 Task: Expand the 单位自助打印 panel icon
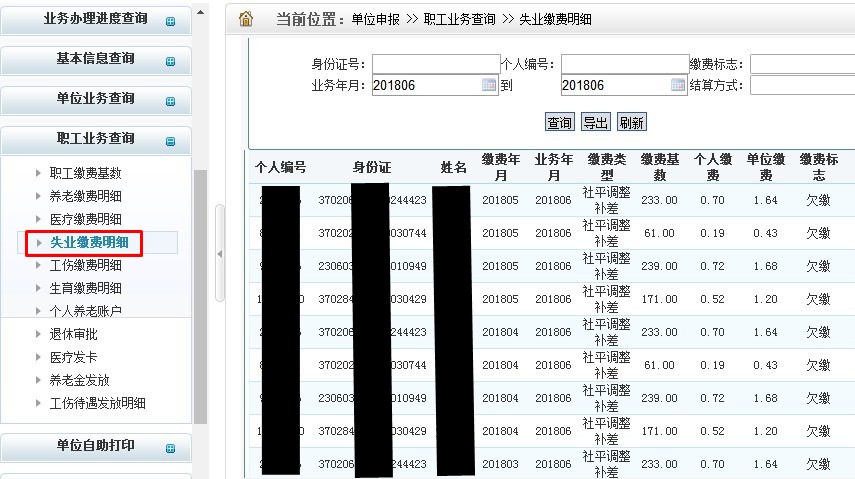click(170, 448)
